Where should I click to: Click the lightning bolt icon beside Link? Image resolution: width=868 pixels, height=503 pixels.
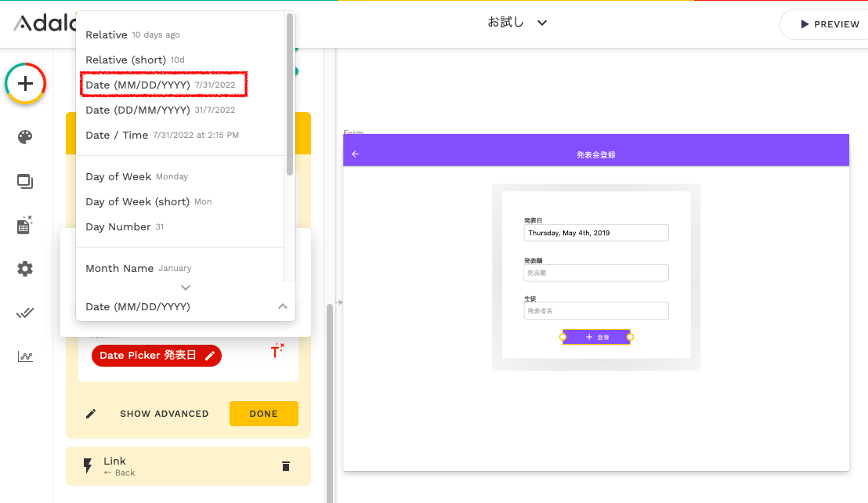(88, 466)
